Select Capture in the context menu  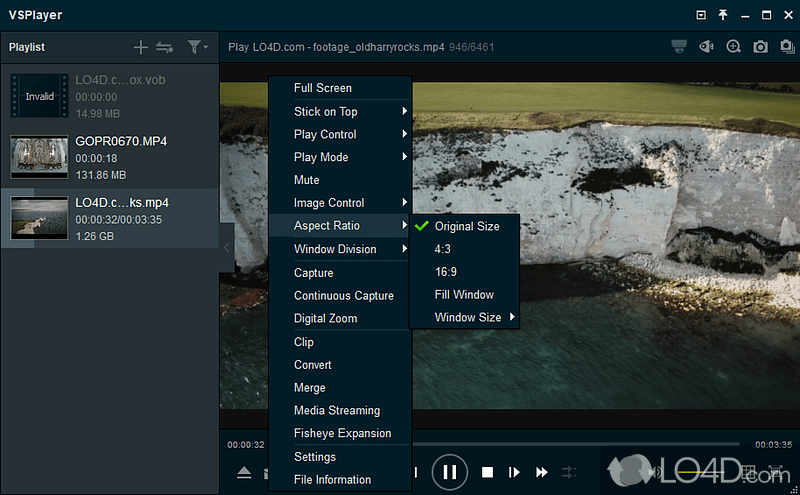tap(340, 273)
